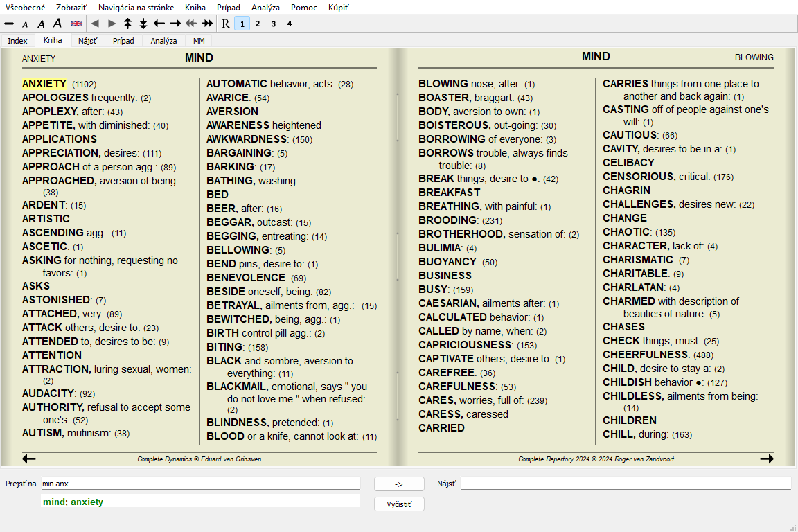Click the R remedies toolbar icon
798x532 pixels.
coord(225,24)
